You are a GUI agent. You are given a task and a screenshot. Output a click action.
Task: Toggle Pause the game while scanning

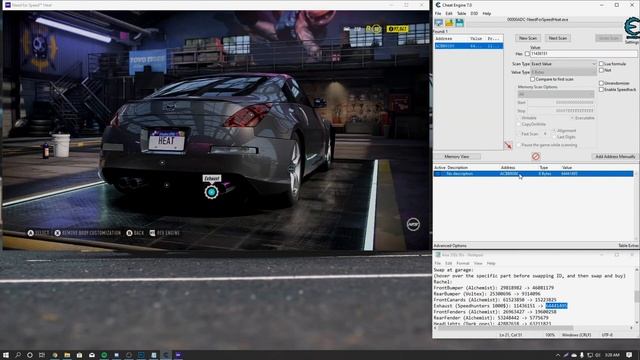[519, 145]
